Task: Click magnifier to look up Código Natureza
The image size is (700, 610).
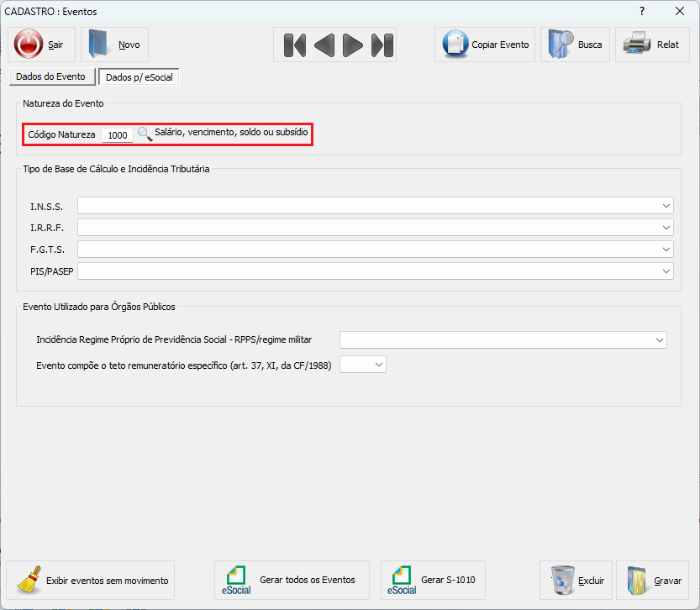Action: point(145,134)
